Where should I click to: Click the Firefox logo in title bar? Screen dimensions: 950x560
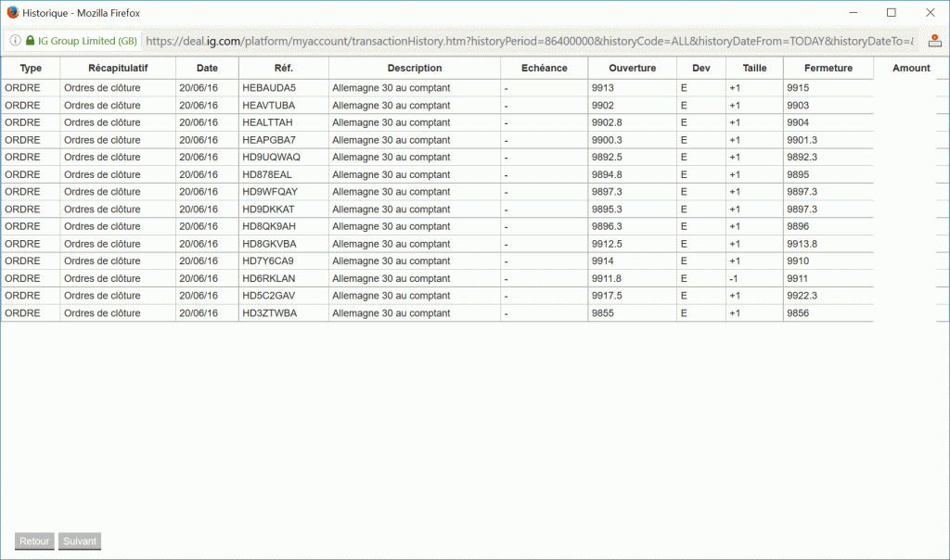coord(12,12)
